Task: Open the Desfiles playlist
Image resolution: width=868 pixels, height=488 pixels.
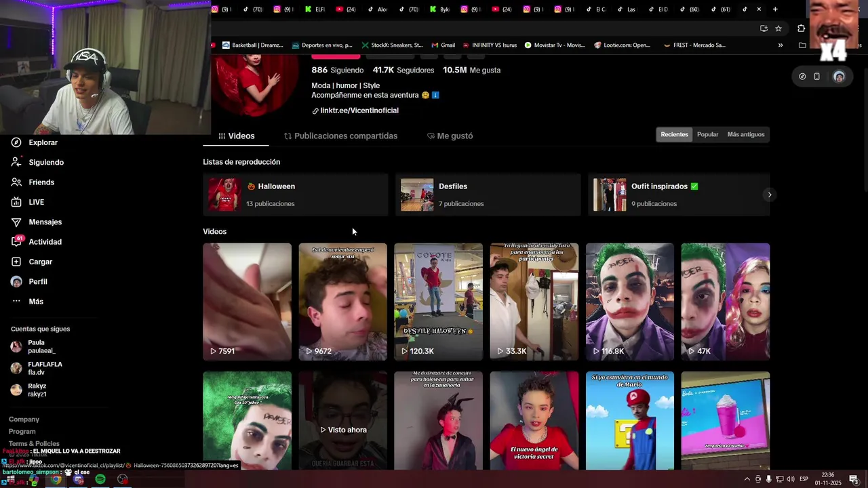Action: 488,195
